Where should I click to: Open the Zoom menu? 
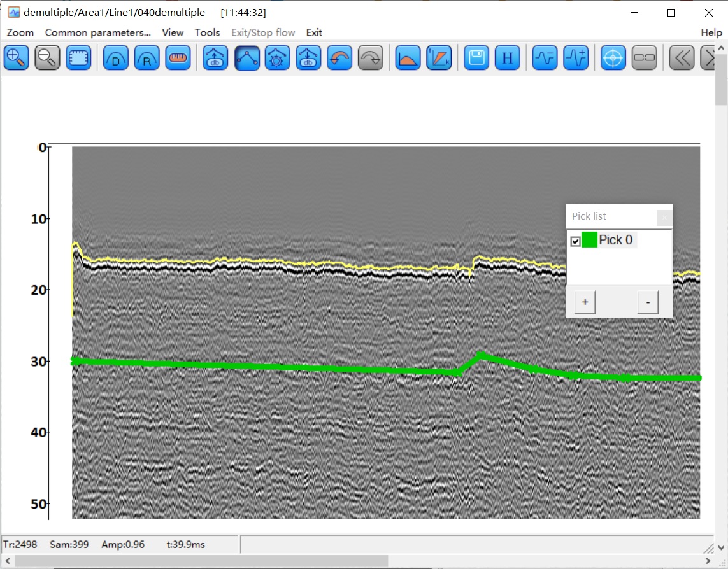click(20, 32)
